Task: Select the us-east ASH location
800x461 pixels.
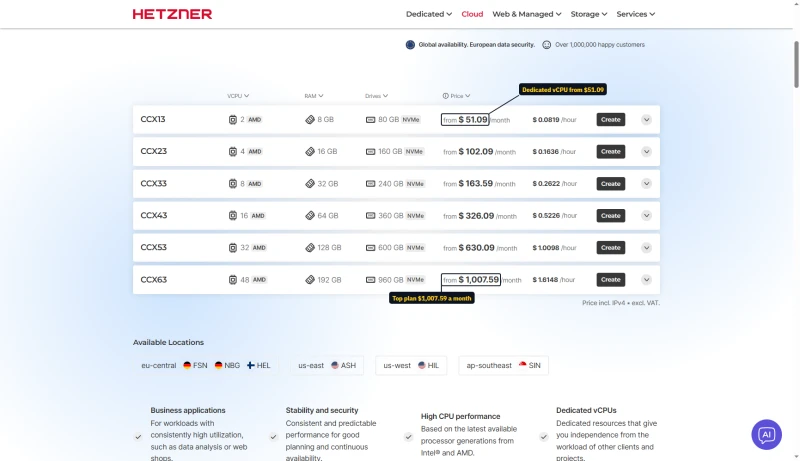Action: click(327, 365)
